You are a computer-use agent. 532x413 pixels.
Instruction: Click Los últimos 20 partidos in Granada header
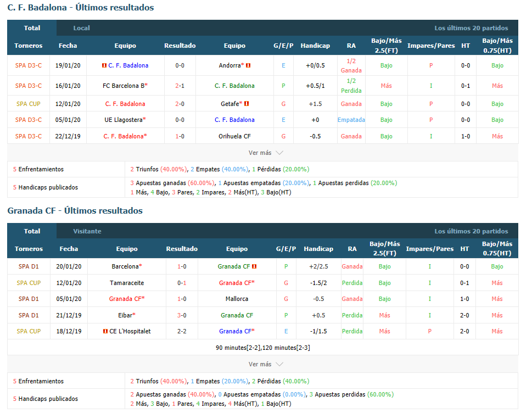point(471,231)
